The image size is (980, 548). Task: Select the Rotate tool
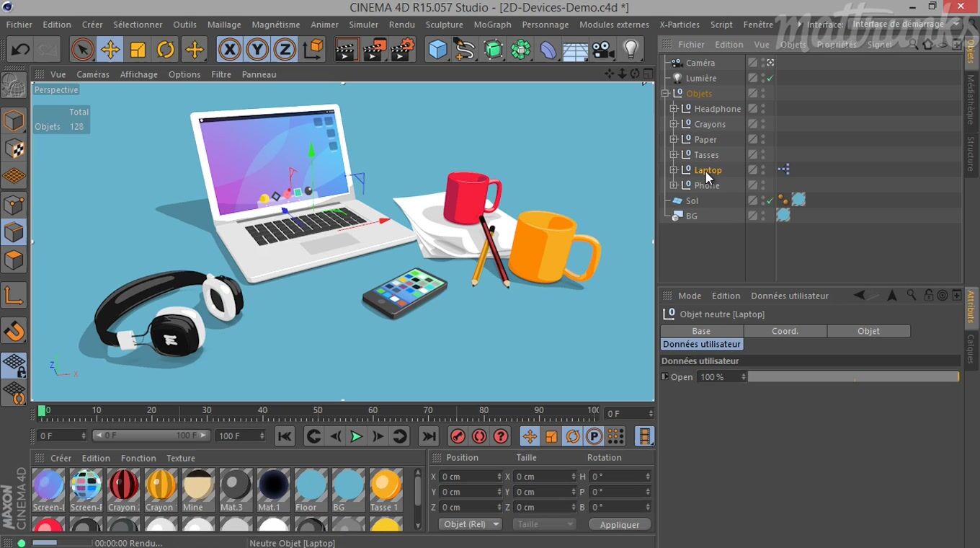click(166, 50)
